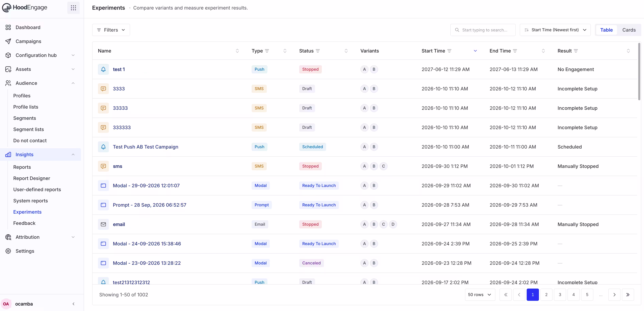Screen dimensions: 644x311
Task: Click the Result column filter icon
Action: point(576,51)
